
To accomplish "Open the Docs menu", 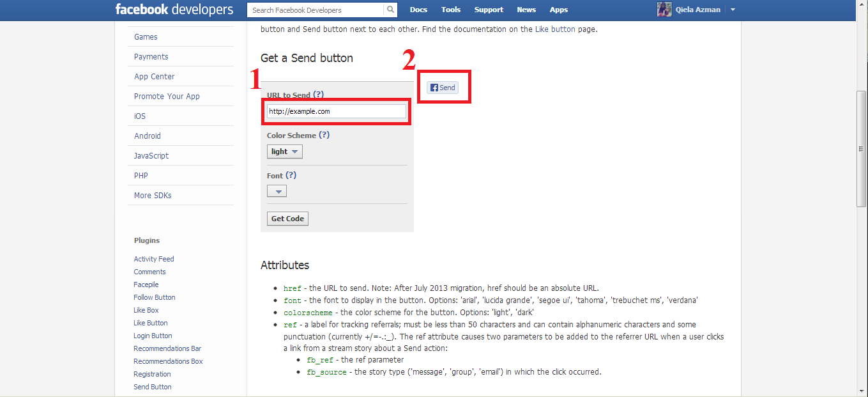I will click(418, 10).
